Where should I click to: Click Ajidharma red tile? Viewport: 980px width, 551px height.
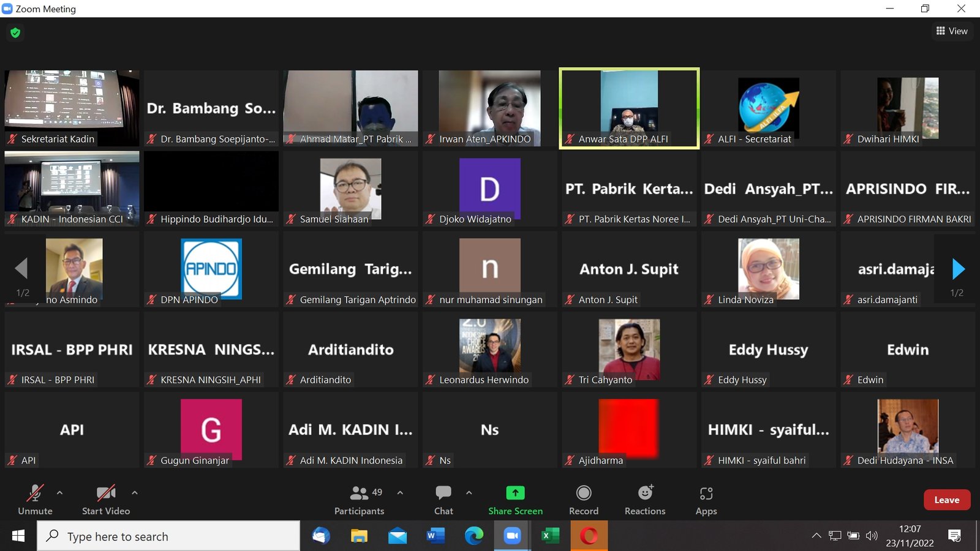(629, 429)
